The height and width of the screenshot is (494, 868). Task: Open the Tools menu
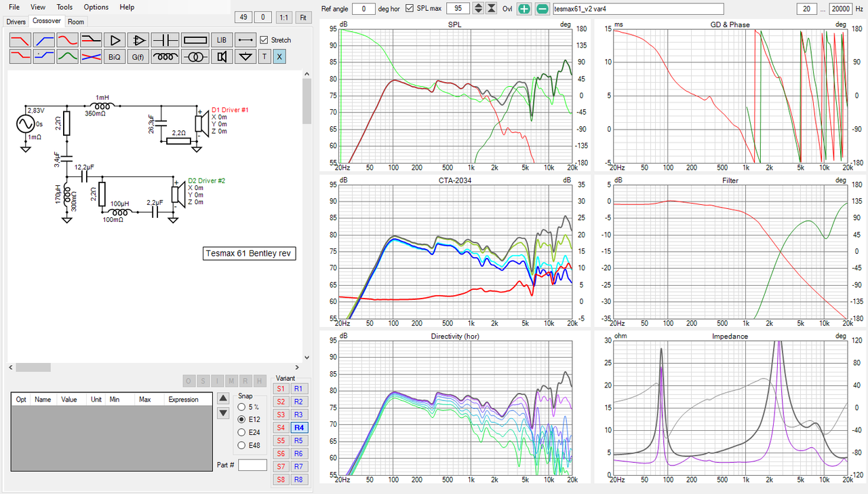(x=64, y=7)
